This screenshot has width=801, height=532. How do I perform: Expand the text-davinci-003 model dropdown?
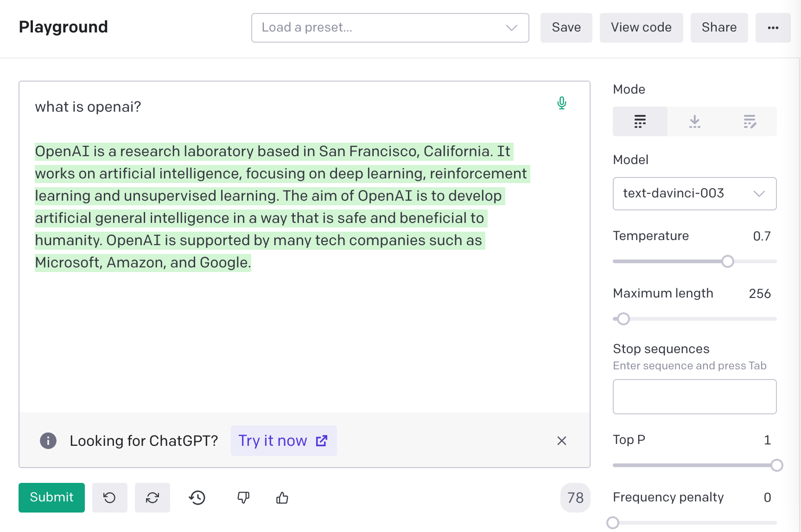pos(694,194)
